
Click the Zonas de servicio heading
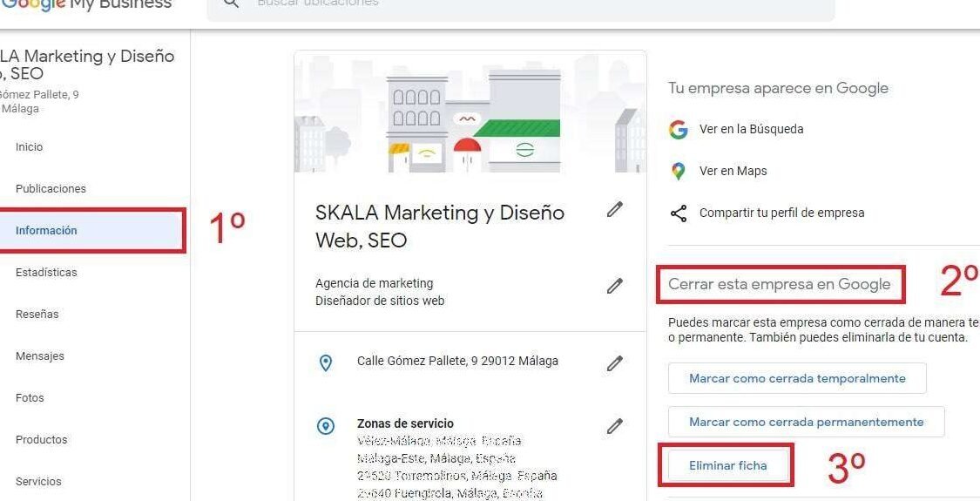tap(405, 423)
